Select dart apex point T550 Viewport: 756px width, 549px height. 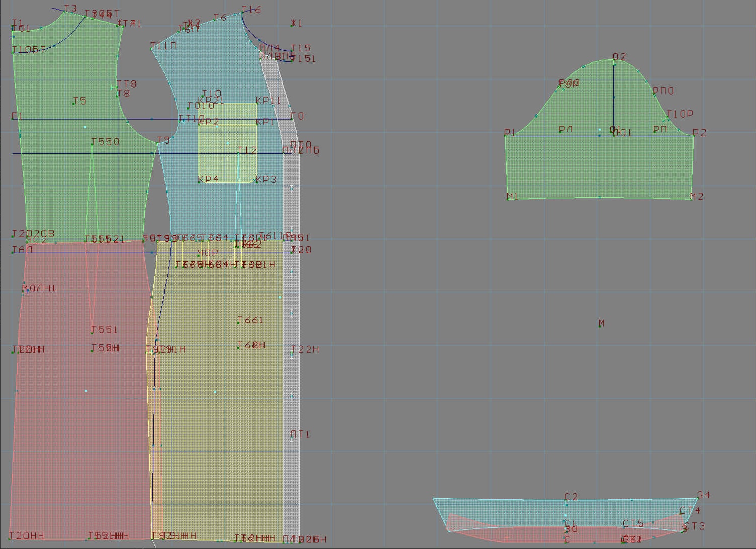click(x=92, y=145)
